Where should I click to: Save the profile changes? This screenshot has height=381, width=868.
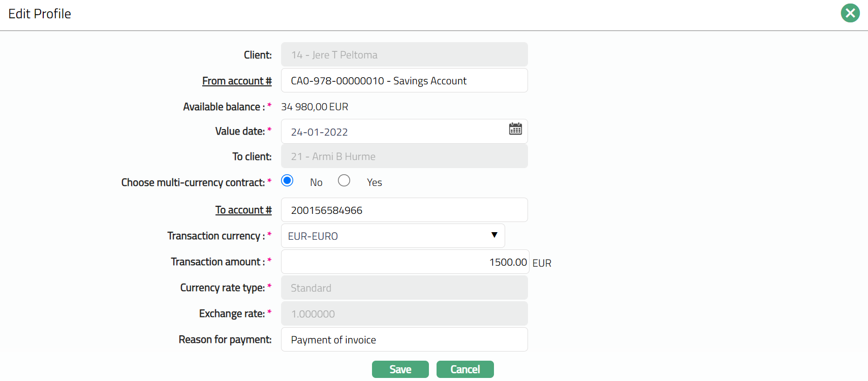[400, 369]
